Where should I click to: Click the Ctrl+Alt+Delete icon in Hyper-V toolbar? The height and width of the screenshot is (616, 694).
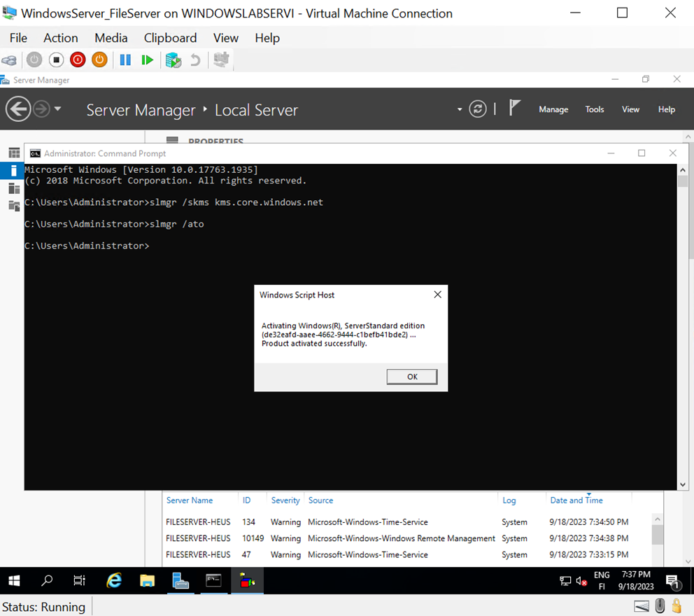(9, 59)
